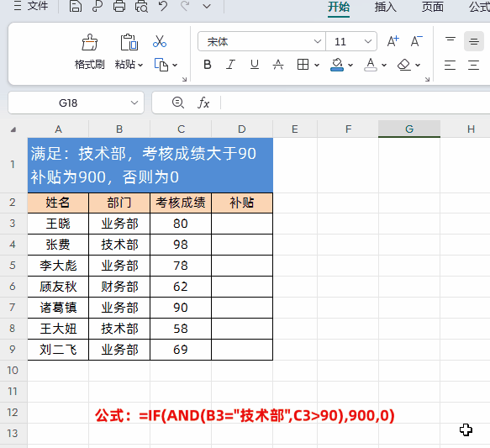Click the 补贴 header cell

242,203
